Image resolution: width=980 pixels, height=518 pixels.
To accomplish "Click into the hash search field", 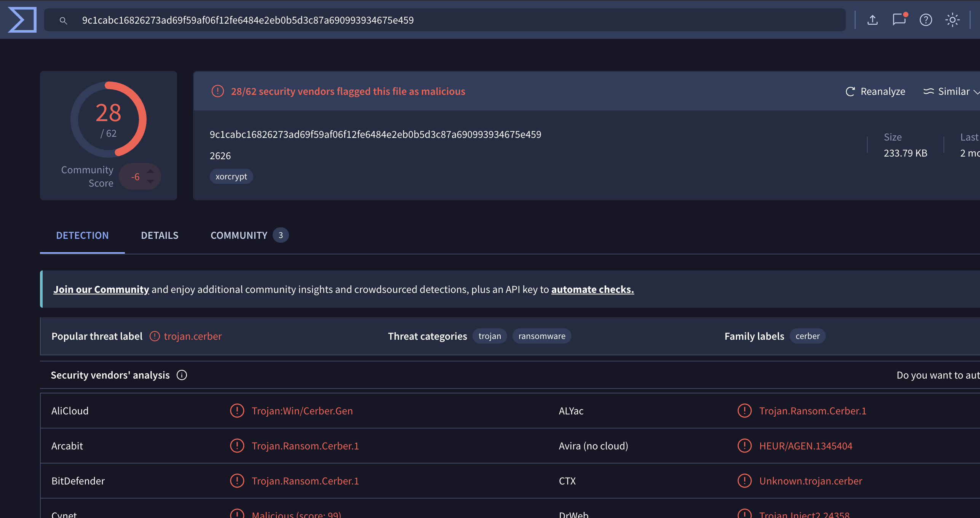I will pyautogui.click(x=445, y=20).
